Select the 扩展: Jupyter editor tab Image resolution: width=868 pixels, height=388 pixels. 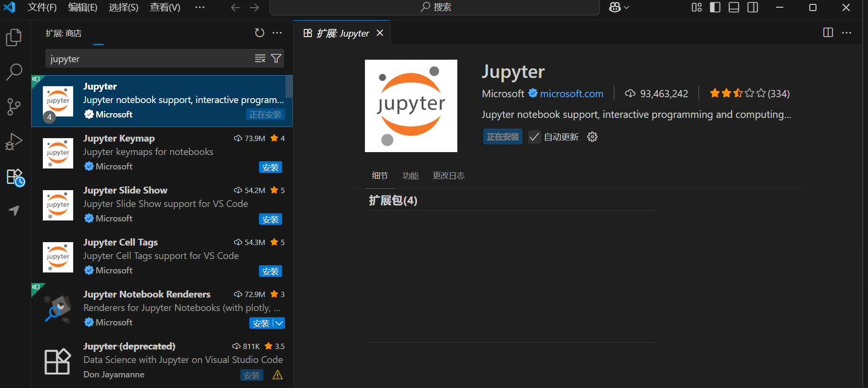(x=342, y=33)
